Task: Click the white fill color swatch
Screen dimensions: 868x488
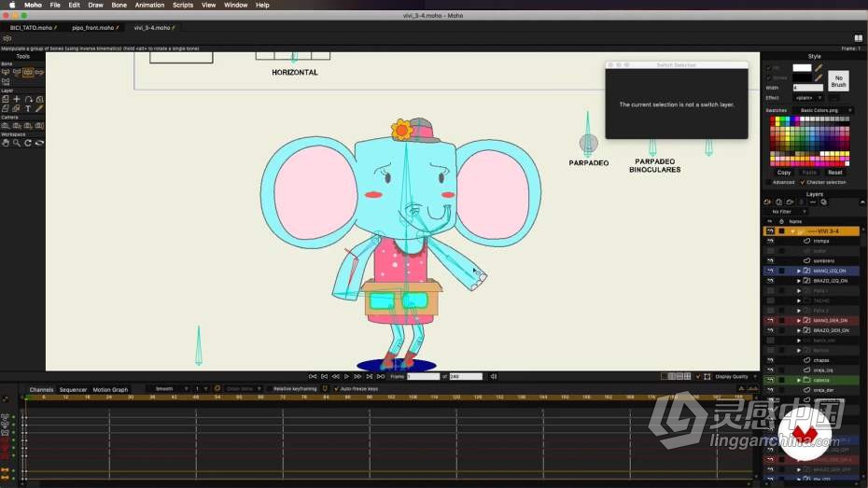Action: [802, 67]
